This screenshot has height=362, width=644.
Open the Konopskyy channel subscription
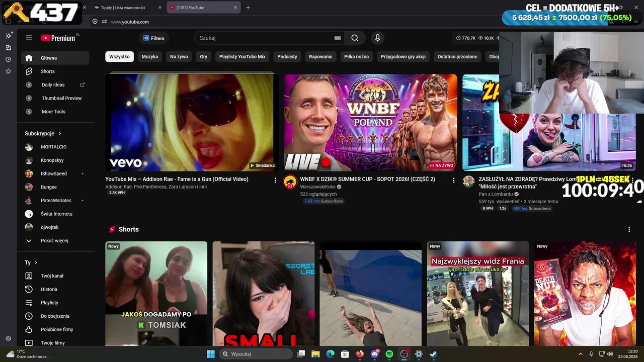(55, 160)
